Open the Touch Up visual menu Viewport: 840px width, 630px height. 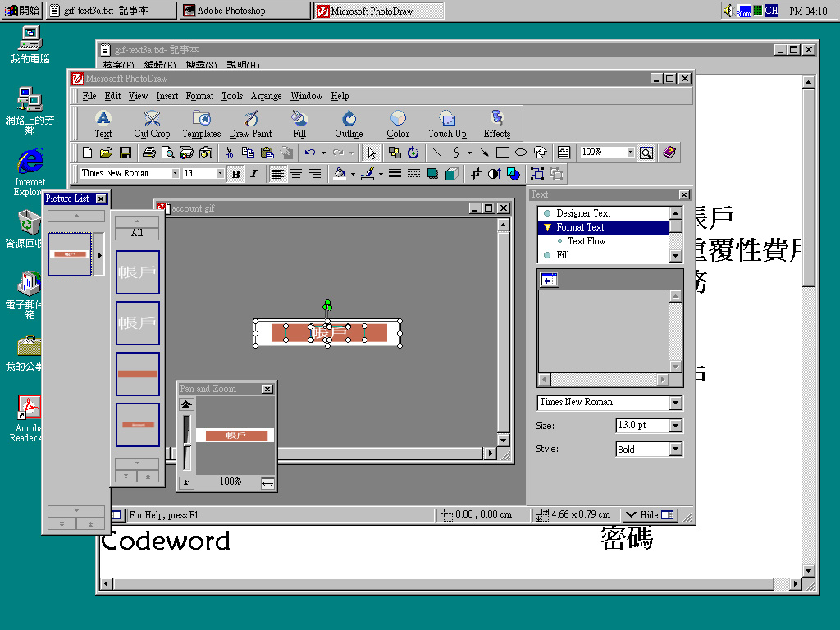[x=447, y=125]
